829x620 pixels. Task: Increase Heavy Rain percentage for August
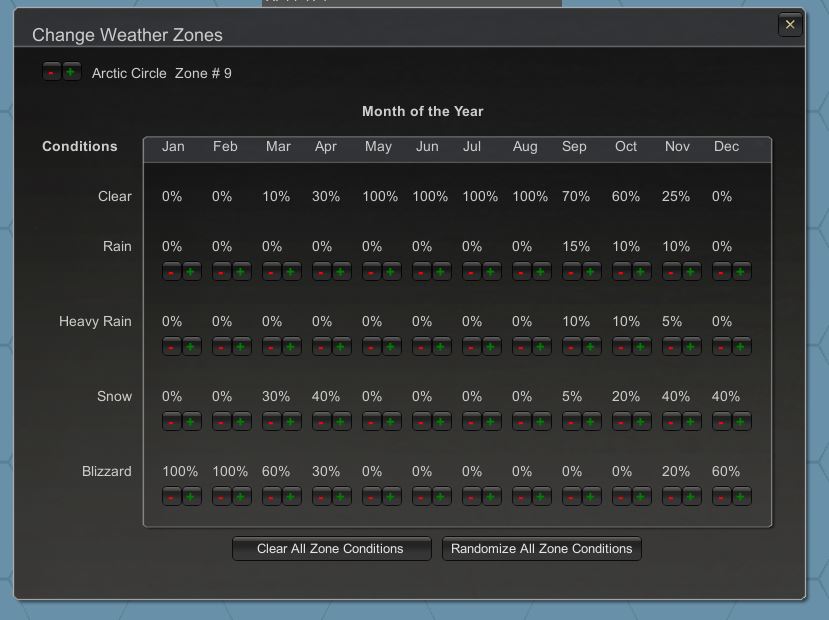541,347
